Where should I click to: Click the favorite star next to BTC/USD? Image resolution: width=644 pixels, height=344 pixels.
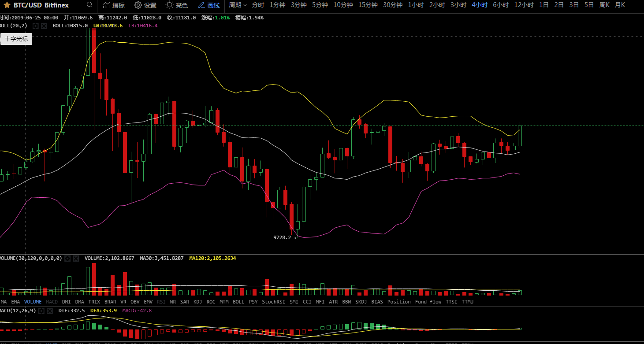(7, 5)
